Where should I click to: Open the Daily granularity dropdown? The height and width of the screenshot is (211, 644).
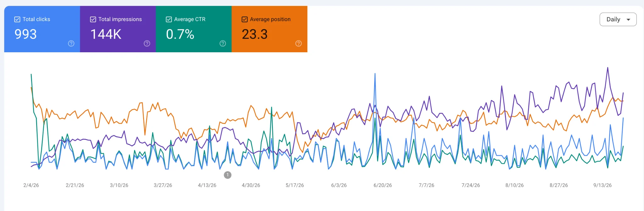[x=618, y=20]
